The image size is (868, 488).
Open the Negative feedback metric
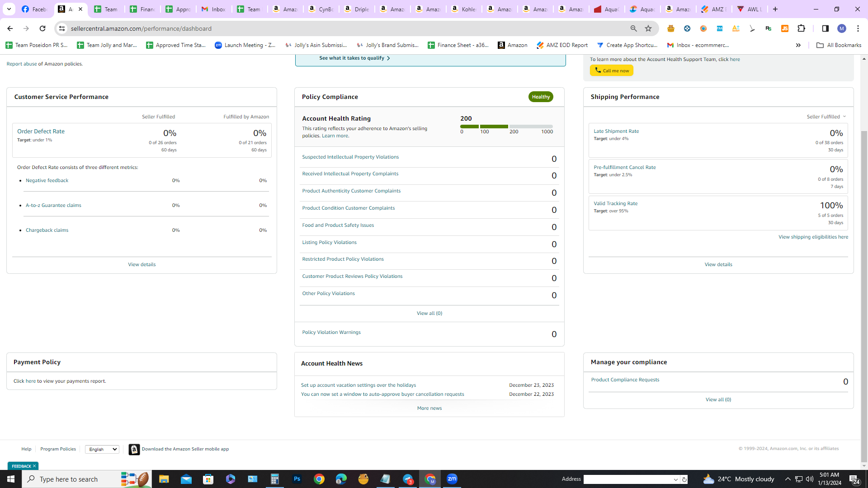47,180
